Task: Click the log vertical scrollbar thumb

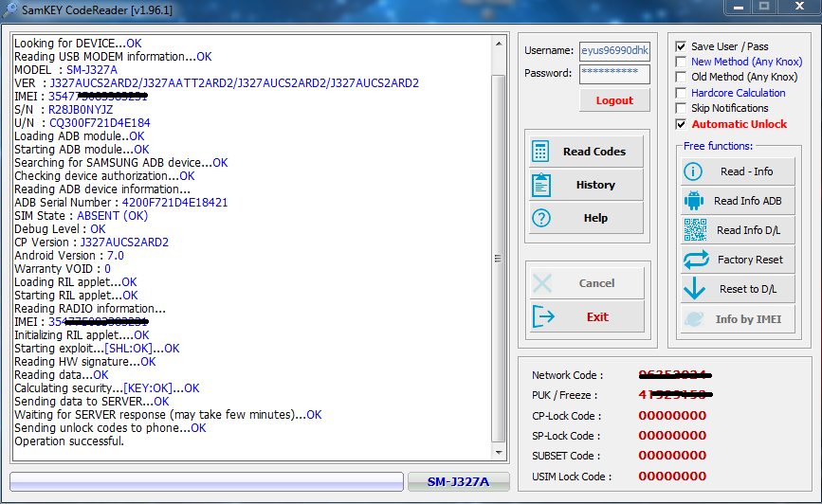Action: 499,259
